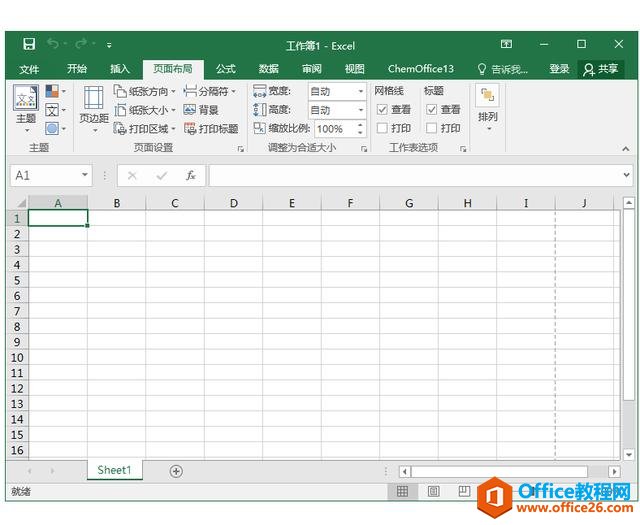
Task: Open the Name Box A1 dropdown
Action: [x=85, y=175]
